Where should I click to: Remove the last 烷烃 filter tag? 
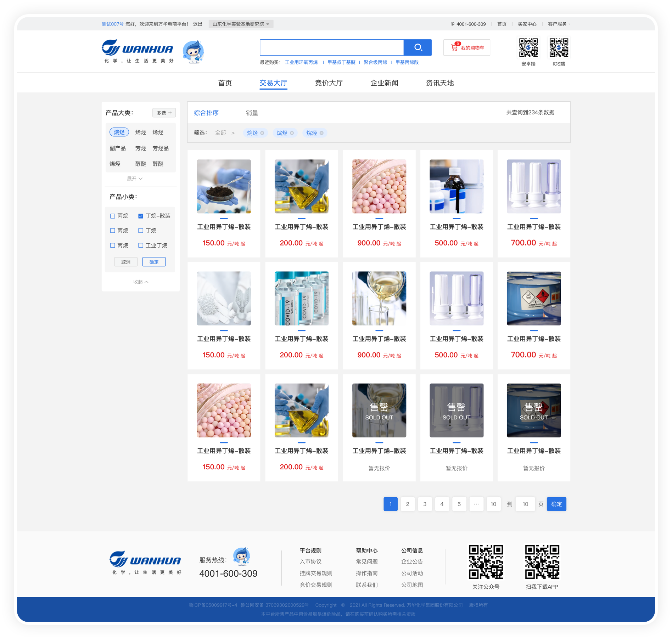321,133
